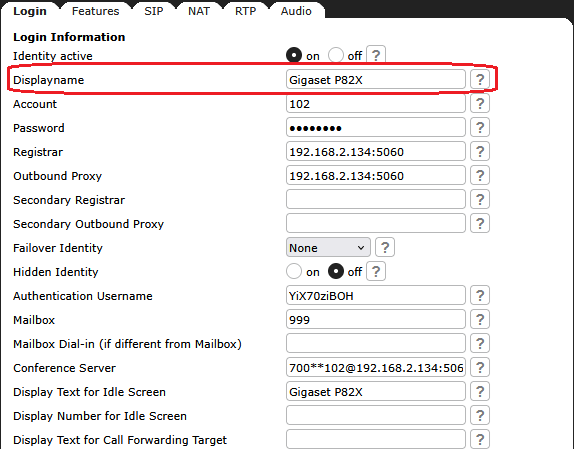The height and width of the screenshot is (449, 575).
Task: Open help for Authentication Username
Action: (480, 296)
